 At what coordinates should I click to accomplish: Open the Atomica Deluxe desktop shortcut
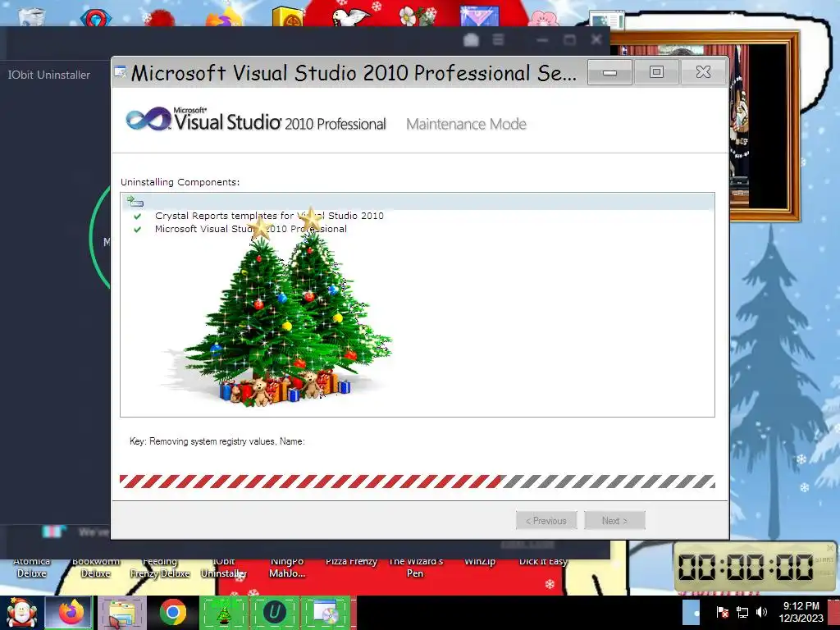(32, 568)
